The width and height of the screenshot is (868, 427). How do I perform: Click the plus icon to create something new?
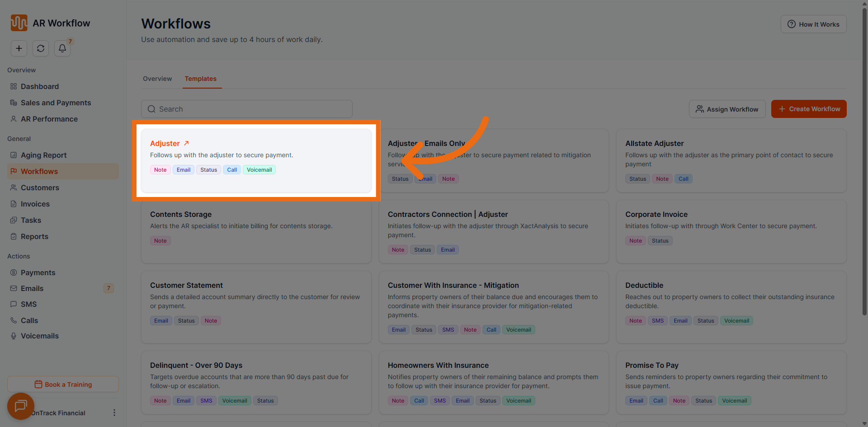19,48
